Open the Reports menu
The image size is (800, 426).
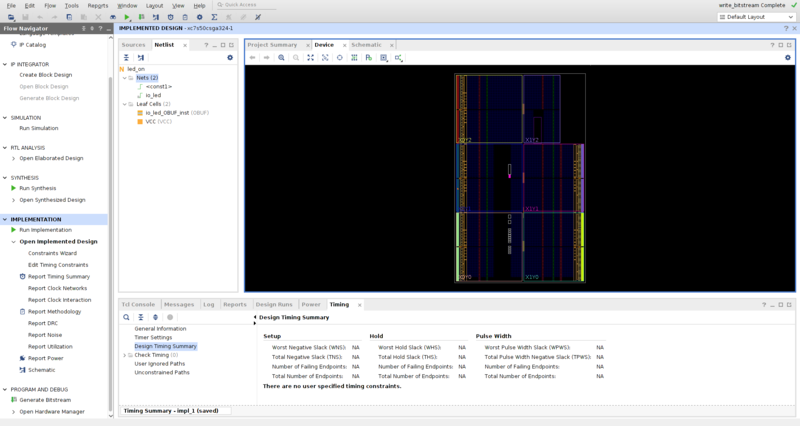(97, 6)
